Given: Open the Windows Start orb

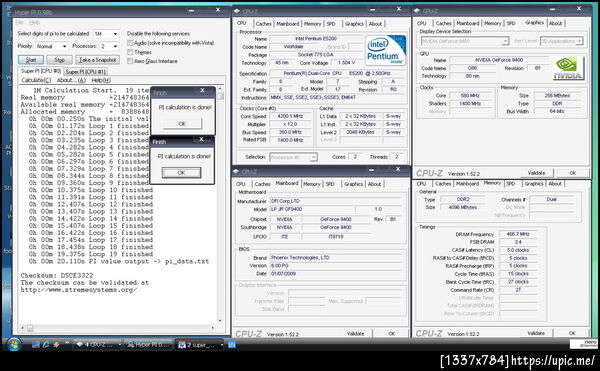Looking at the screenshot, I should pyautogui.click(x=14, y=344).
